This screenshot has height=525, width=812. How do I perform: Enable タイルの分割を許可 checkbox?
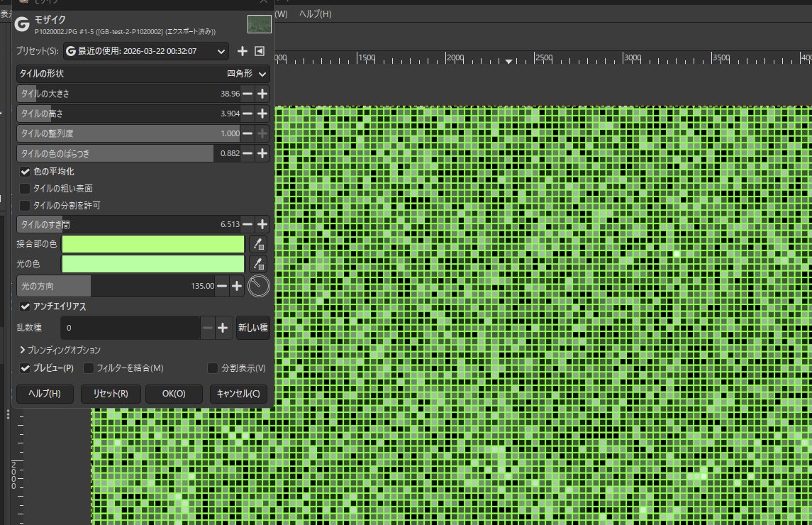[25, 206]
